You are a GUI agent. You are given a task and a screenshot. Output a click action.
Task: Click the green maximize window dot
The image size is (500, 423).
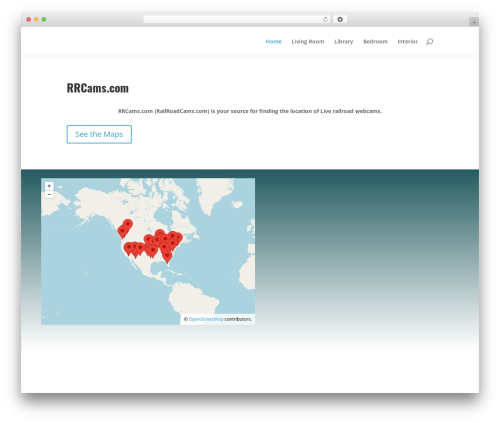[x=44, y=19]
